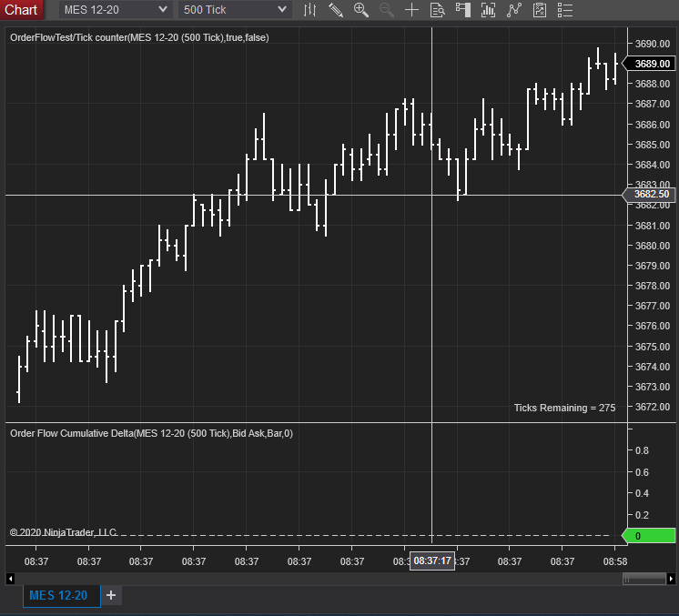Open the 500 Tick interval dropdown
This screenshot has height=616, width=679.
coord(235,9)
